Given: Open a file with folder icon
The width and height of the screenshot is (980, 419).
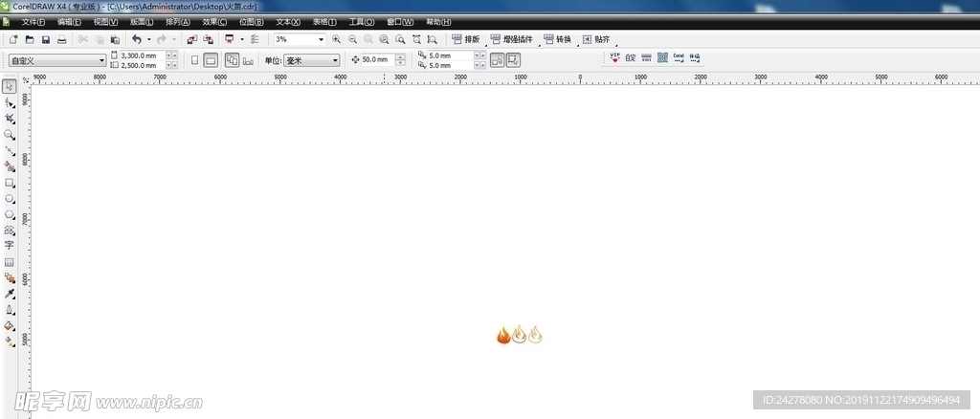Looking at the screenshot, I should point(30,39).
